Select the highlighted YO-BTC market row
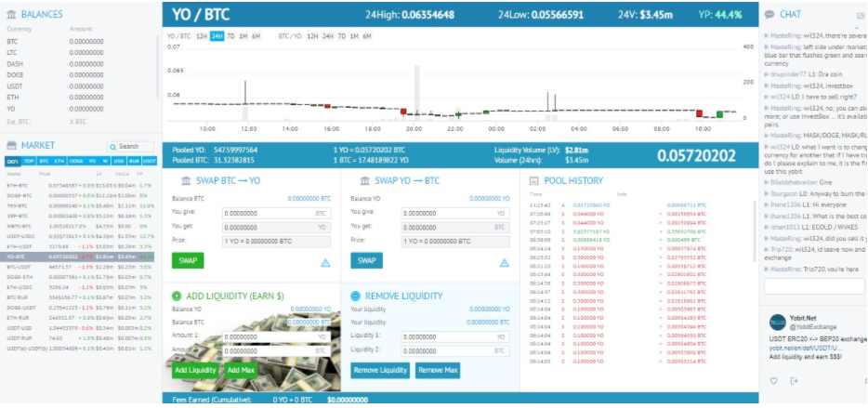This screenshot has height=408, width=868. 80,257
